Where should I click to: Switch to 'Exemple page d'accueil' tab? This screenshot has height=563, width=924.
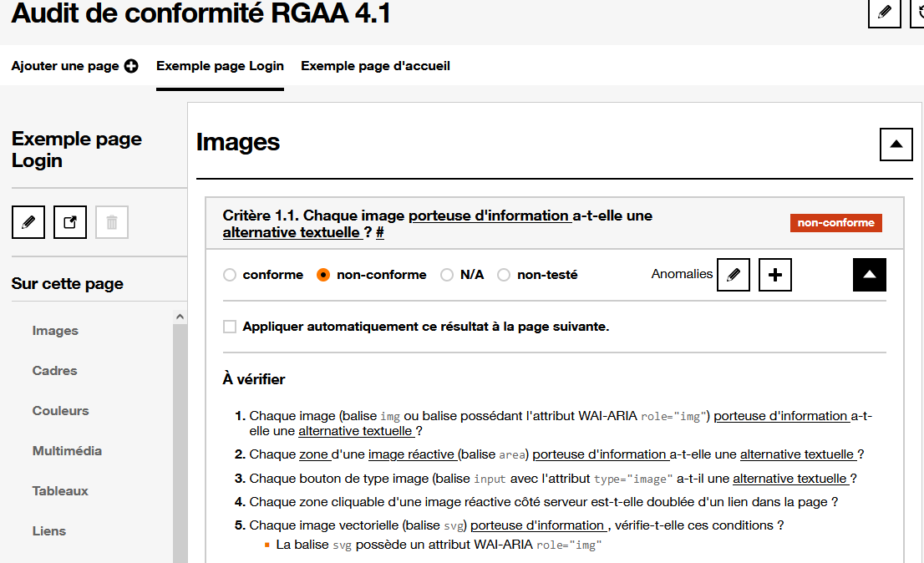375,66
